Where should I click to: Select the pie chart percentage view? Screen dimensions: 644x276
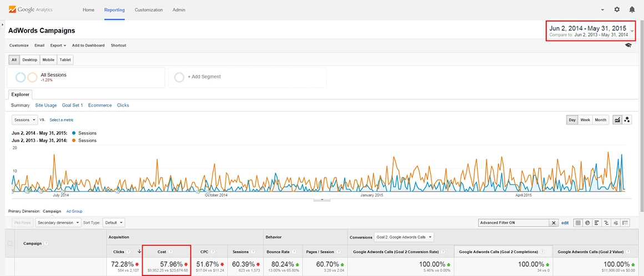[x=588, y=223]
